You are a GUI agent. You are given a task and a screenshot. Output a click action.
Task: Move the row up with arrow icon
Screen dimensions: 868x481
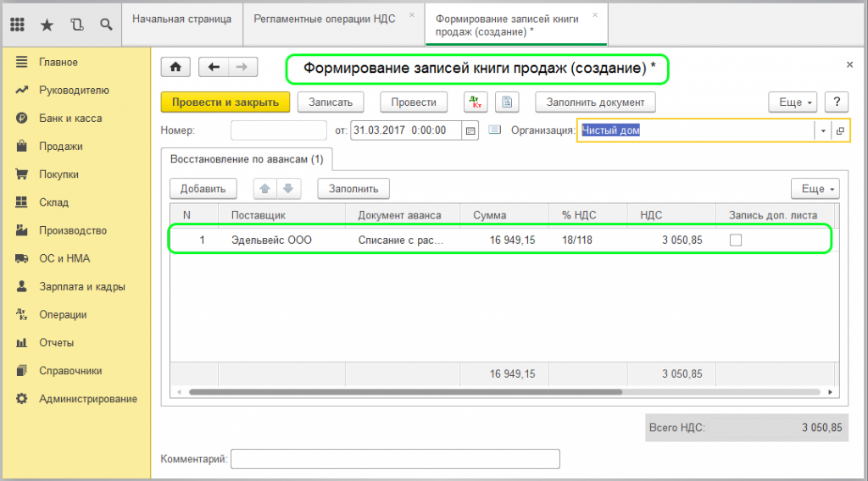pyautogui.click(x=263, y=189)
